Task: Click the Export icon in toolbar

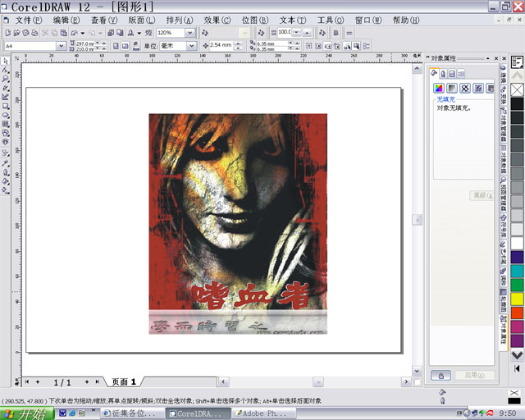Action: (x=120, y=33)
